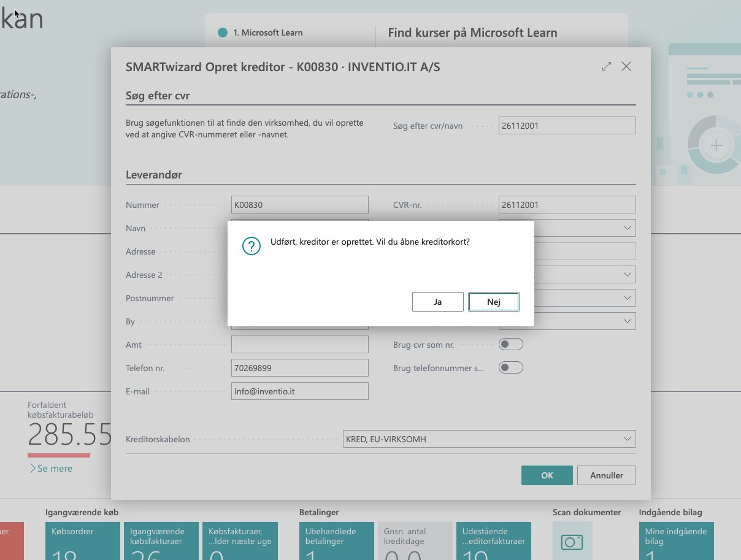Close the SMARTwizard Opret kreditor dialog

coord(626,67)
